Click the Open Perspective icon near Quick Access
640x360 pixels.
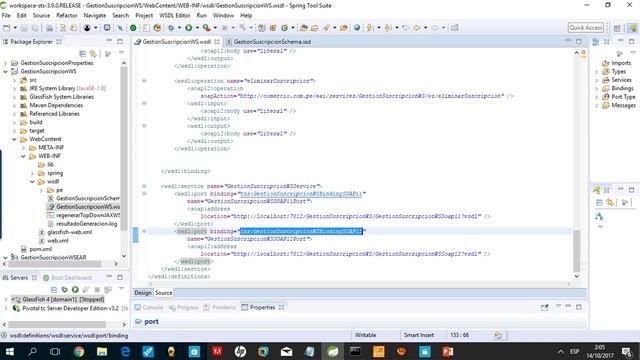(x=617, y=28)
